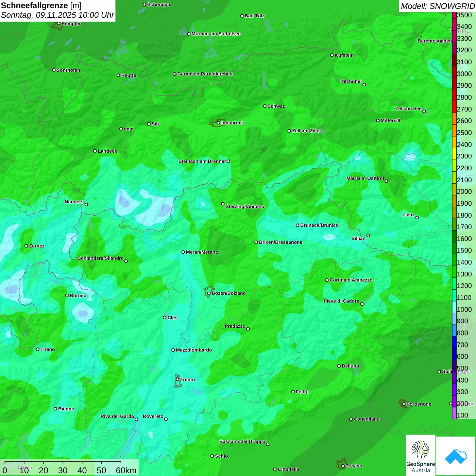Click the Innsbruck city marker

pyautogui.click(x=218, y=123)
